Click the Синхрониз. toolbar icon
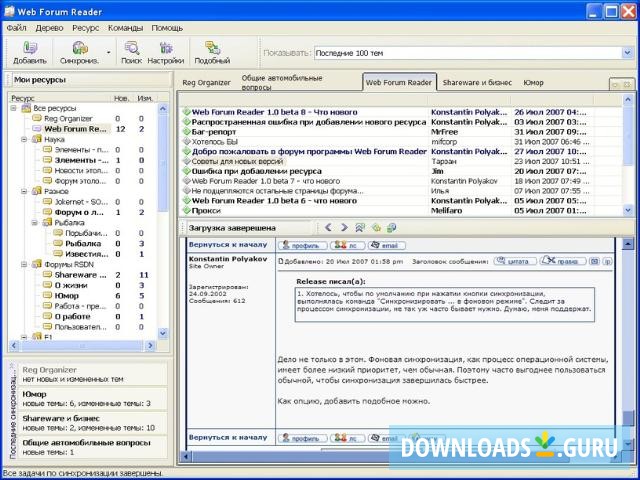This screenshot has width=640, height=480. (80, 53)
